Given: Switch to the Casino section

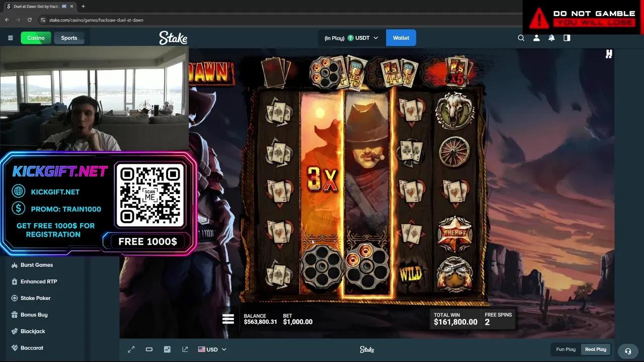Looking at the screenshot, I should [36, 38].
